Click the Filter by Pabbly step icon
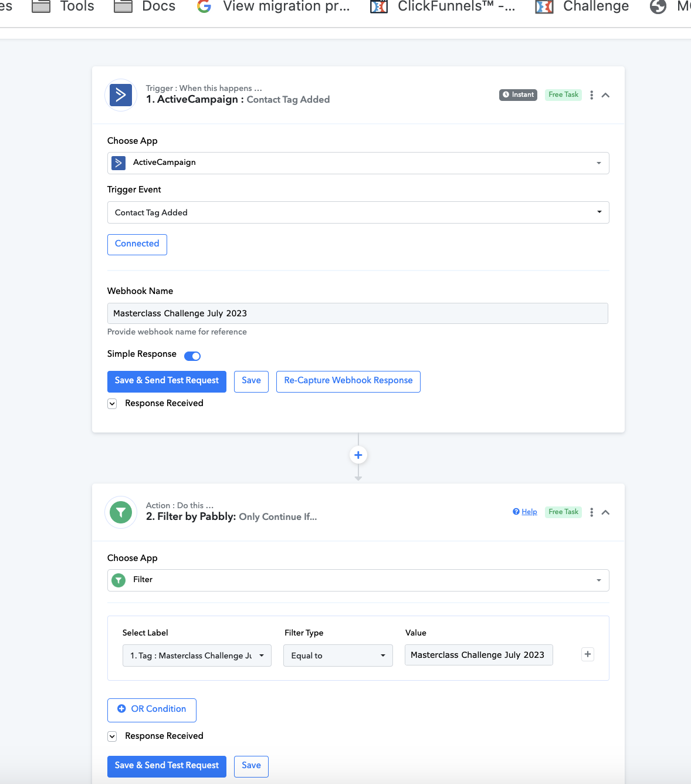The width and height of the screenshot is (691, 784). [121, 512]
